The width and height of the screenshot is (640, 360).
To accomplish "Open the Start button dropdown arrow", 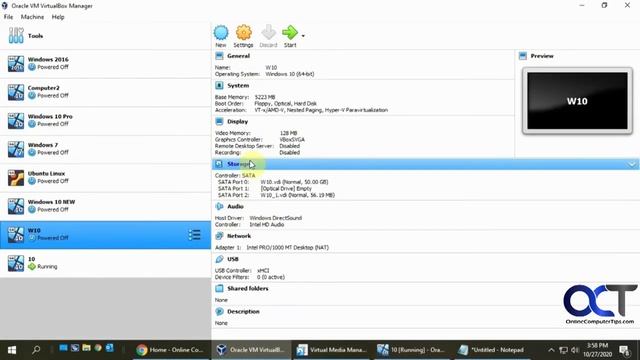I will click(x=303, y=36).
